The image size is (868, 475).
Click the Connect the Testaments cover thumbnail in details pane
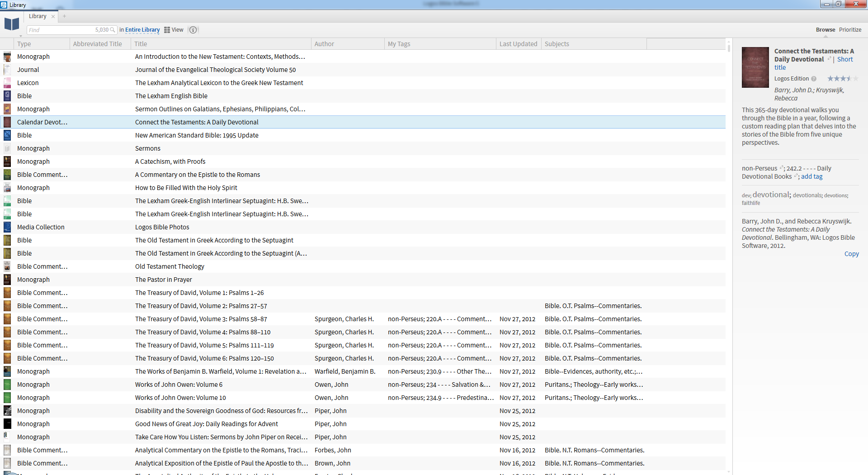[755, 67]
